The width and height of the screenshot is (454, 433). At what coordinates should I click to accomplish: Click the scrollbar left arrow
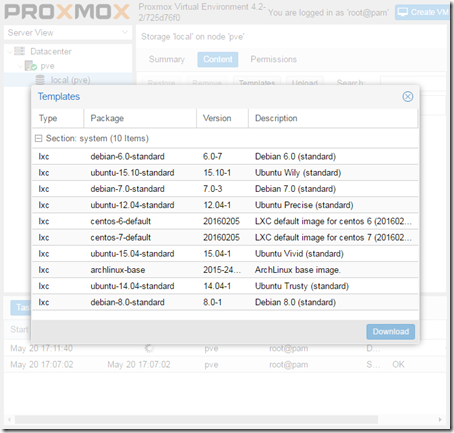[x=9, y=419]
